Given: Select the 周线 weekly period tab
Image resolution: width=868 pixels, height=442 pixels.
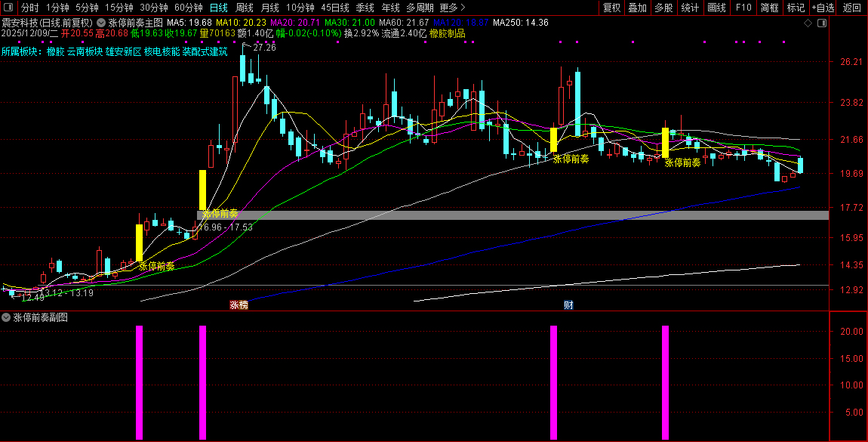Looking at the screenshot, I should [245, 8].
